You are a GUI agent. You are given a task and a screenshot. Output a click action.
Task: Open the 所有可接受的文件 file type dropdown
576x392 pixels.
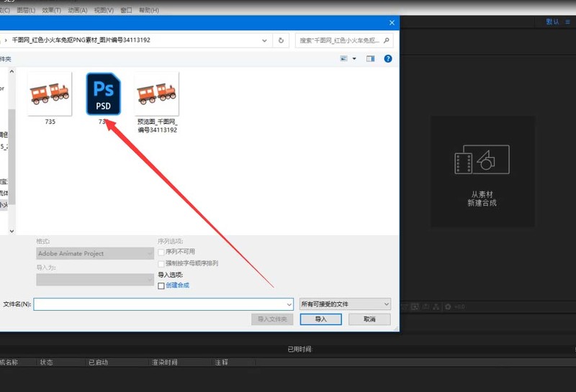pyautogui.click(x=345, y=304)
